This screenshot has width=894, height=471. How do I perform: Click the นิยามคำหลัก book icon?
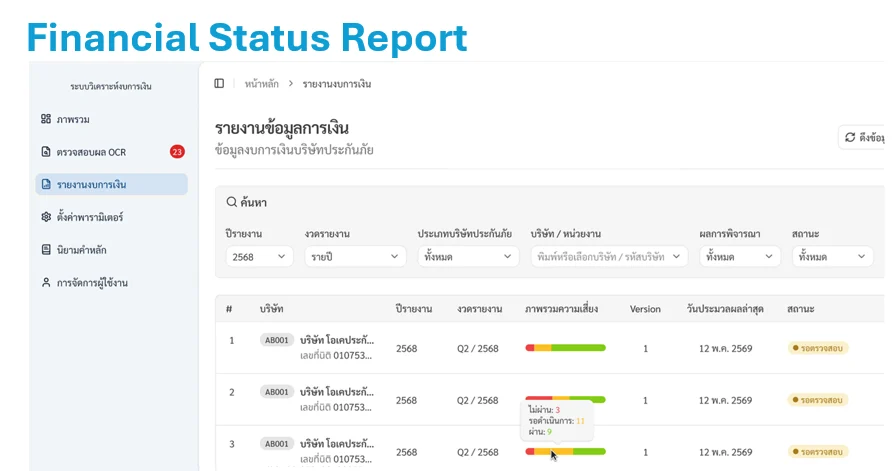click(46, 250)
